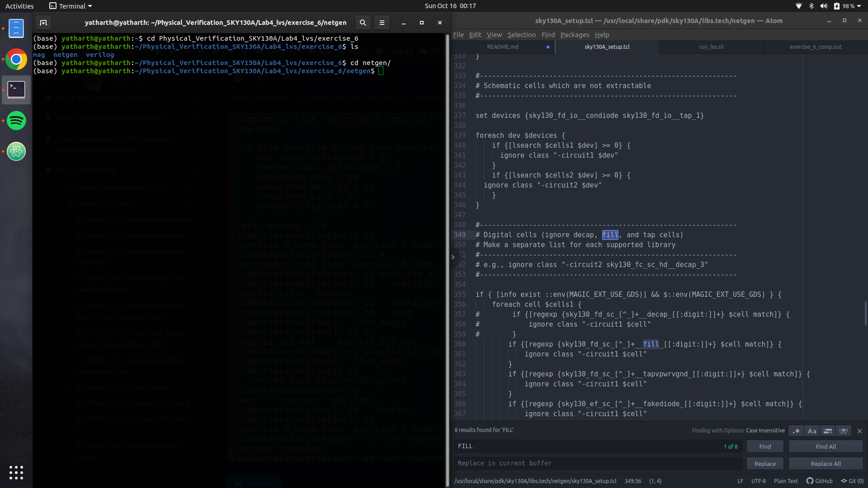Click Activities in top bar
This screenshot has width=868, height=488.
tap(19, 6)
